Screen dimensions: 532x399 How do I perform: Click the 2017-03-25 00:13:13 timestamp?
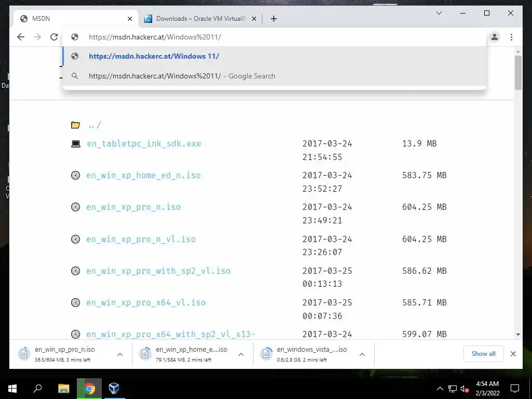pyautogui.click(x=327, y=277)
